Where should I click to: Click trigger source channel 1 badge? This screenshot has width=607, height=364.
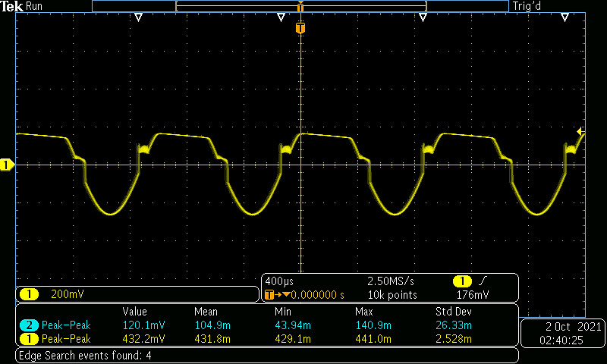(x=462, y=281)
